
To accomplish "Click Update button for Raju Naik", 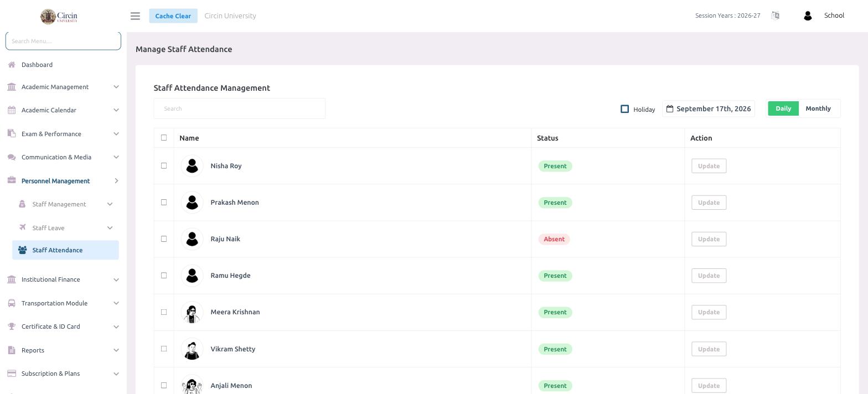I will coord(709,239).
